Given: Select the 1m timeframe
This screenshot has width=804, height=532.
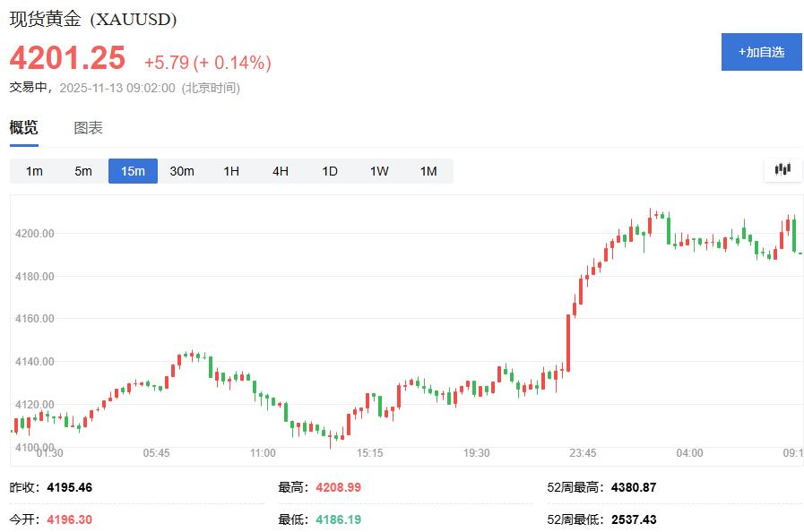Looking at the screenshot, I should pyautogui.click(x=33, y=170).
